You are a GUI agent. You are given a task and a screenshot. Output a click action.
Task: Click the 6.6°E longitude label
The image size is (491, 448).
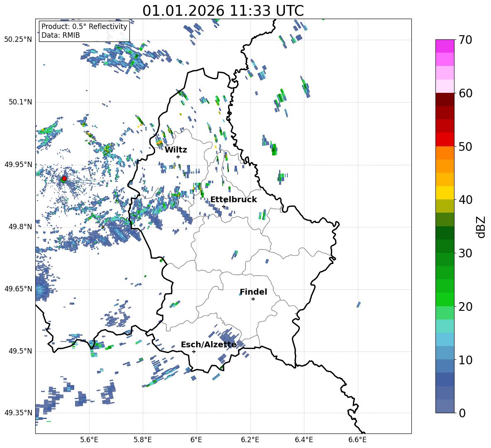pyautogui.click(x=357, y=440)
